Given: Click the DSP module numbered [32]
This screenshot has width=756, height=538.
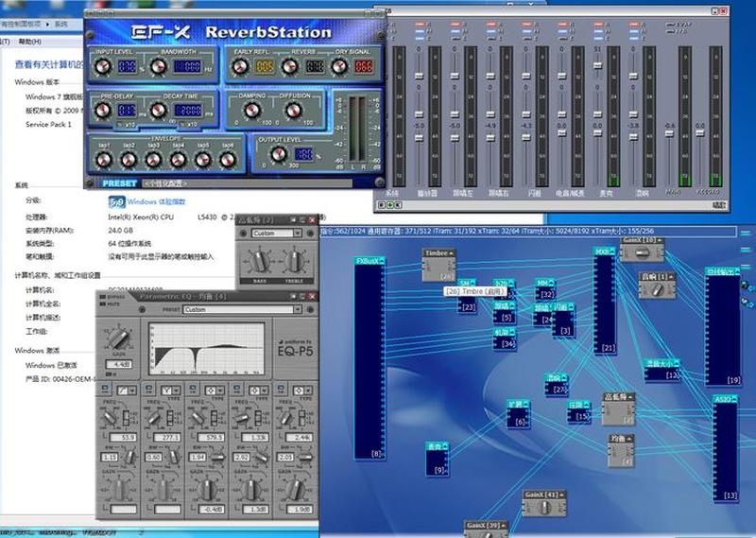Looking at the screenshot, I should [x=545, y=289].
